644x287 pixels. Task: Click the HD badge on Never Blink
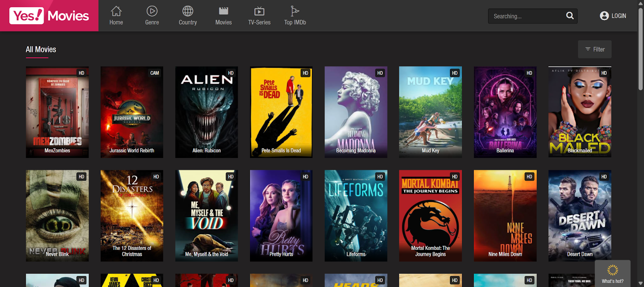click(82, 177)
